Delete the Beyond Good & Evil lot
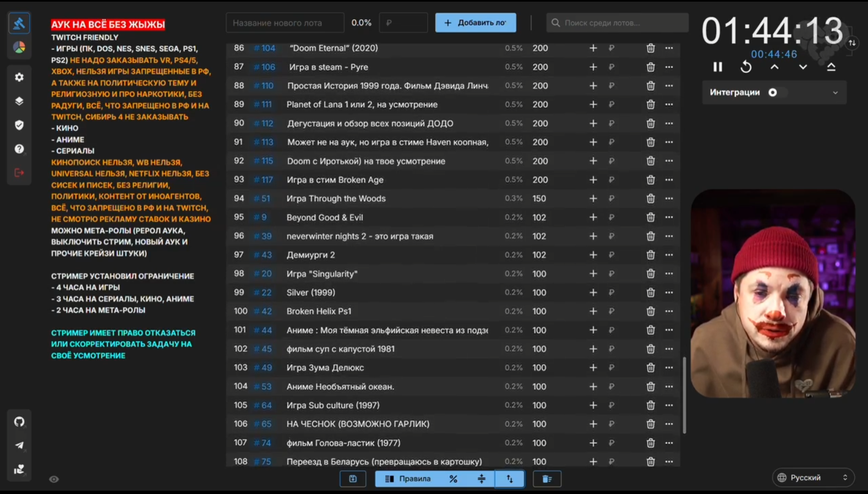868x494 pixels. click(651, 217)
